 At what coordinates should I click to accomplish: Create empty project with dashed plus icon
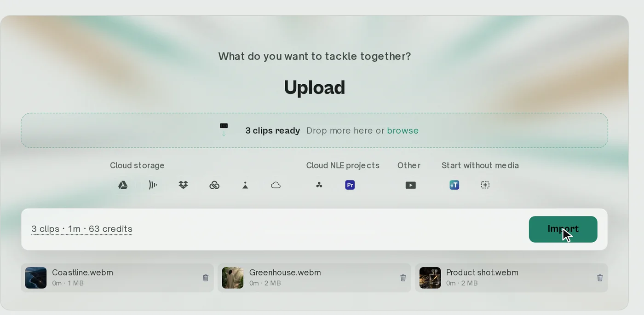pos(485,185)
